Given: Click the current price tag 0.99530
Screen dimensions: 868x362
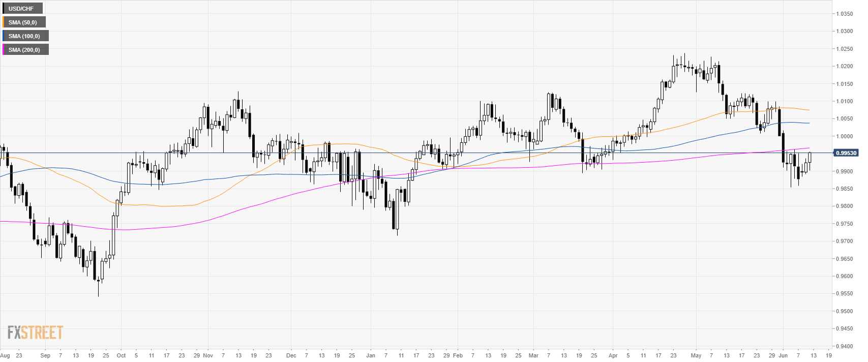Looking at the screenshot, I should pos(846,153).
